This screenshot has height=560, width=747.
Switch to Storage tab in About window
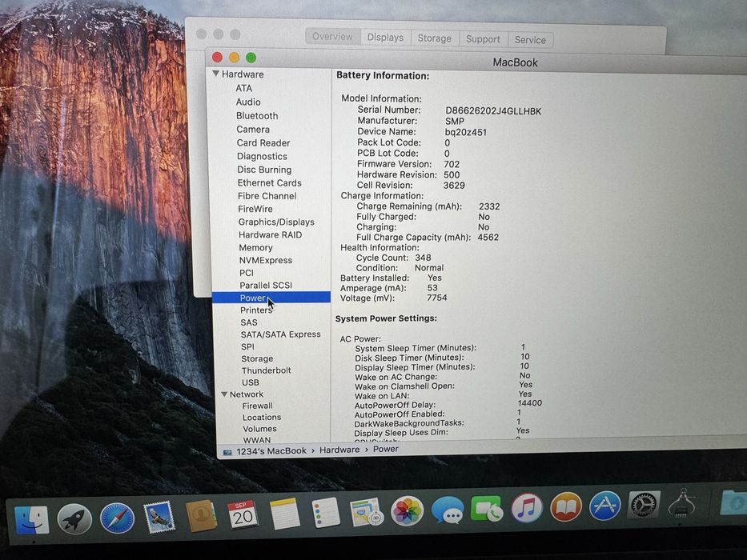pyautogui.click(x=435, y=38)
